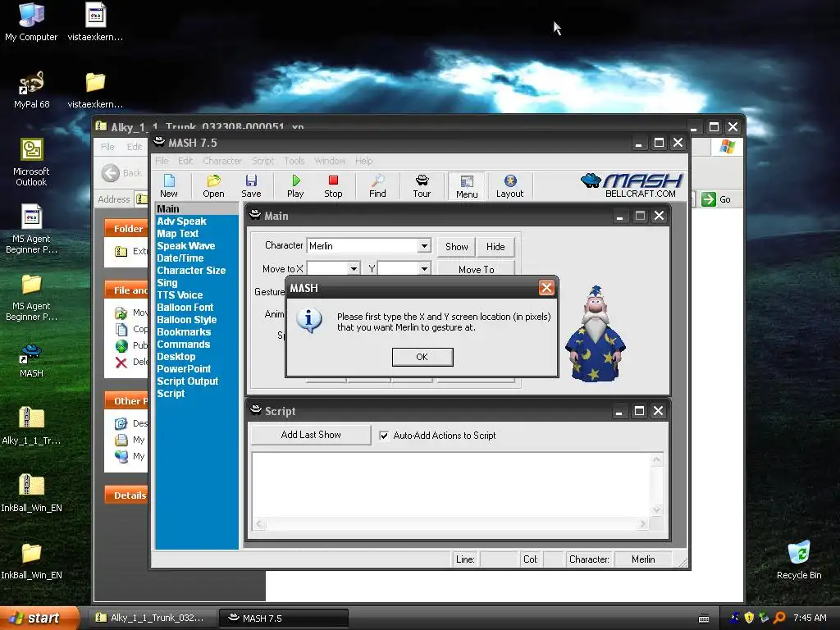The width and height of the screenshot is (840, 630).
Task: Click the MASH 7.5 taskbar button
Action: [284, 619]
